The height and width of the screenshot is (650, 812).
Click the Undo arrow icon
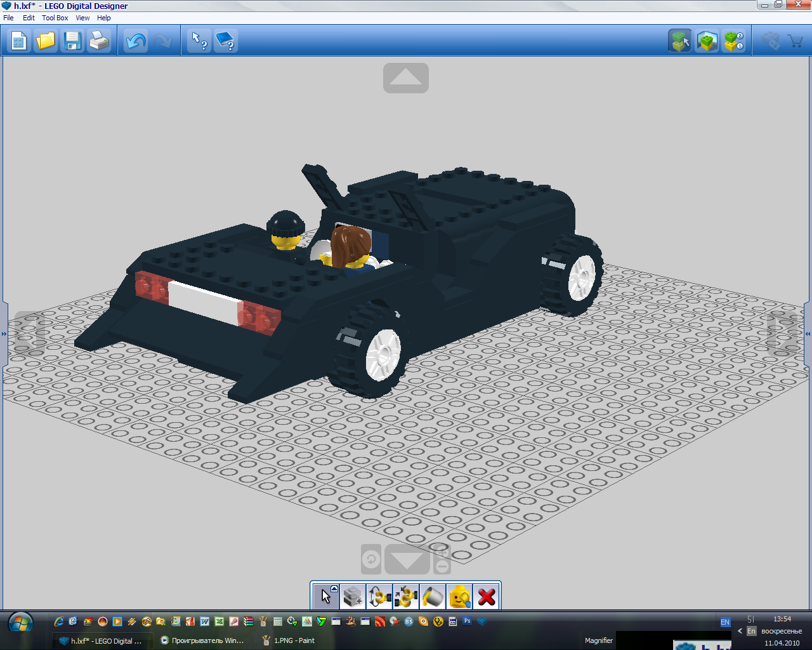135,42
